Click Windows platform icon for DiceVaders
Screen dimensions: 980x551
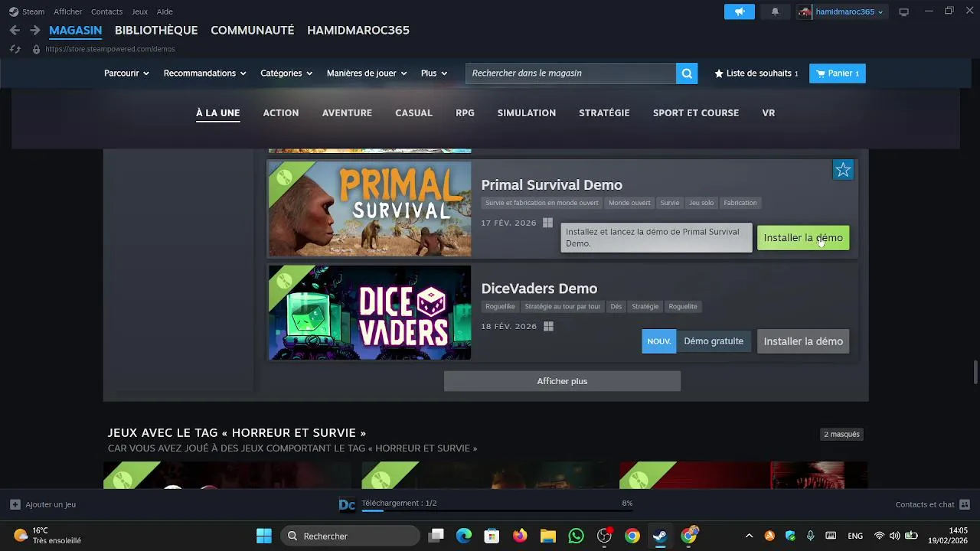click(x=548, y=326)
